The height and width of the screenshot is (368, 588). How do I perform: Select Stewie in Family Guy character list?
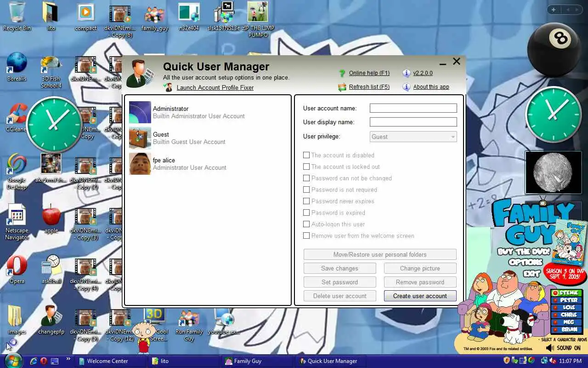click(566, 293)
